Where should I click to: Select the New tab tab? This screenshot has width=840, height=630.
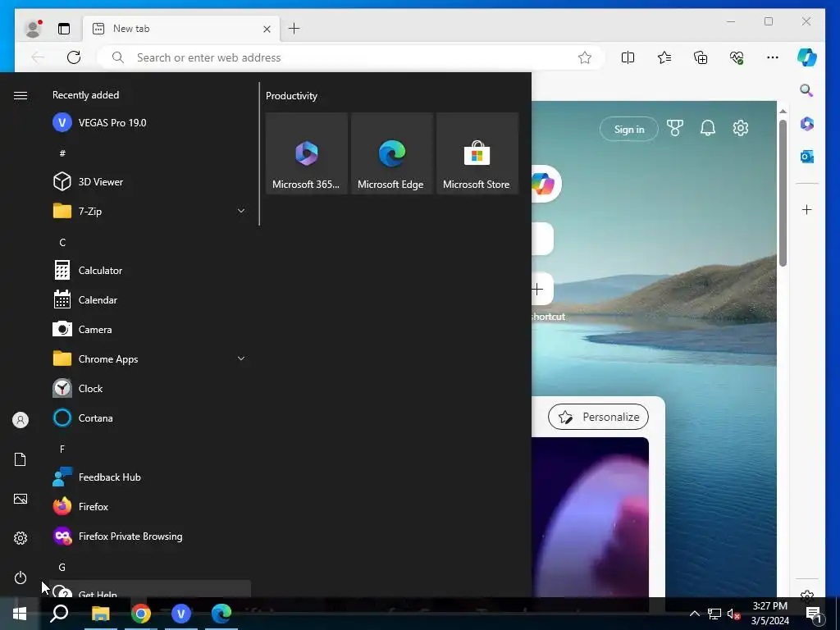pos(181,29)
